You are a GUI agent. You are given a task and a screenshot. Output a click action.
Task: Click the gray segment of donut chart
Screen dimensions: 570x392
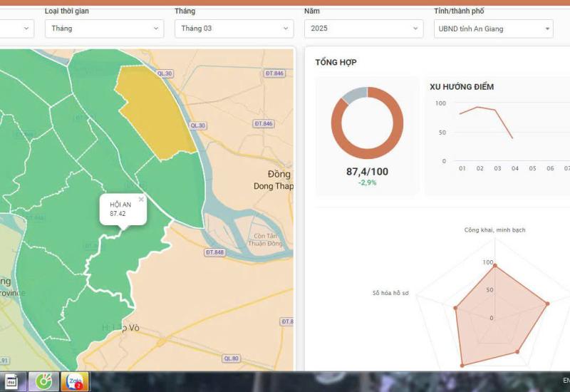(x=355, y=94)
